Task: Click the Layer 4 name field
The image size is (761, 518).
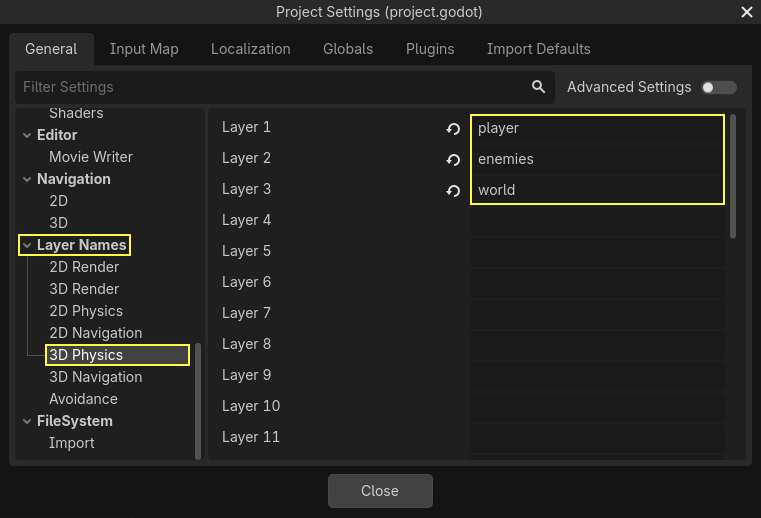Action: [597, 221]
